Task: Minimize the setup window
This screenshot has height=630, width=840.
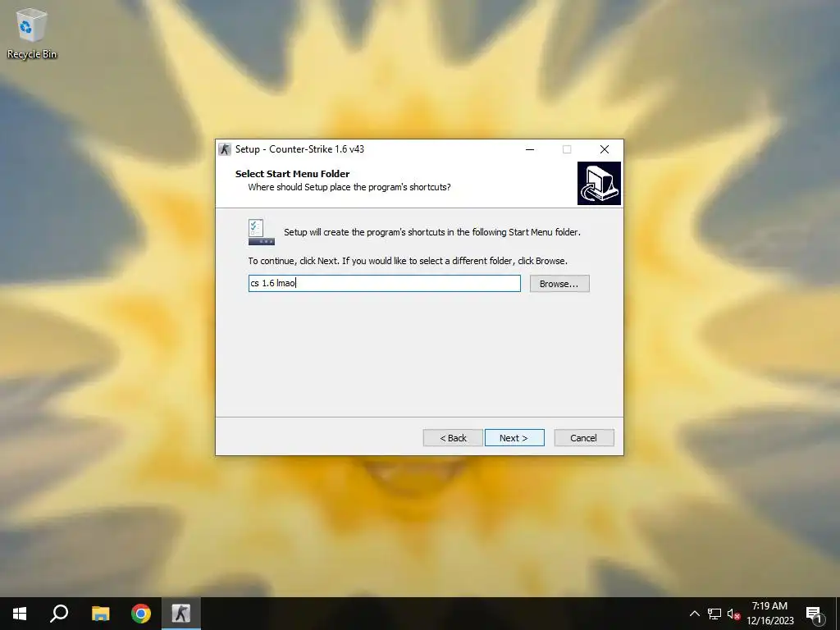Action: pos(530,149)
